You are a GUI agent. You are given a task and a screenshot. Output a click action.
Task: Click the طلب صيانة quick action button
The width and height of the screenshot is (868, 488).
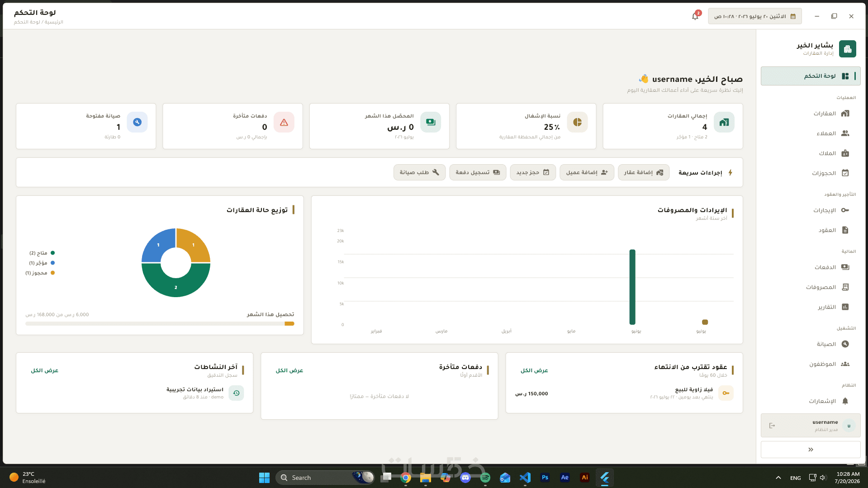419,172
